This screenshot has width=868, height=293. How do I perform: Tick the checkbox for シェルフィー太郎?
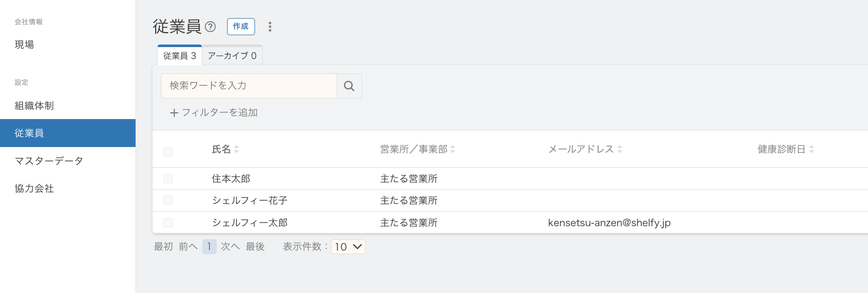pos(168,223)
